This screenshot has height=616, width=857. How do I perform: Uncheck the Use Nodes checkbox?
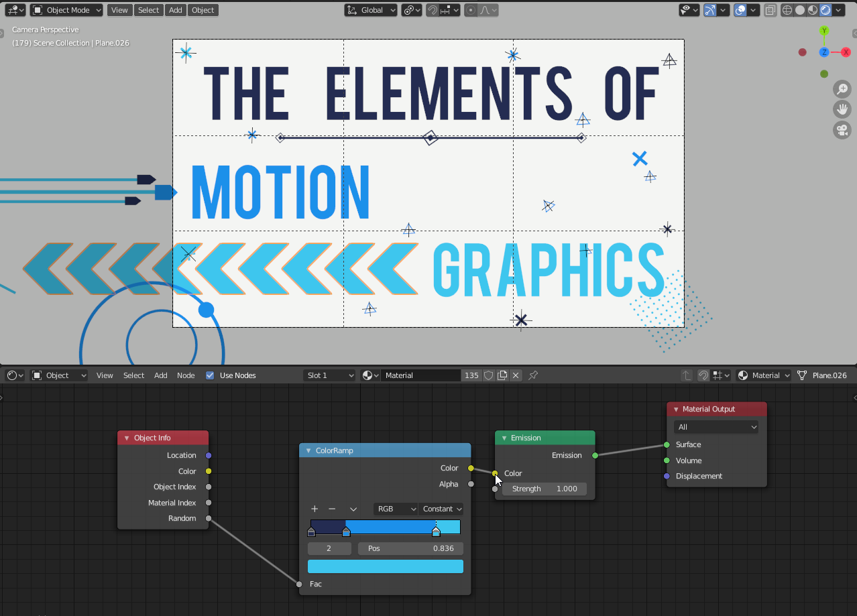(x=210, y=375)
